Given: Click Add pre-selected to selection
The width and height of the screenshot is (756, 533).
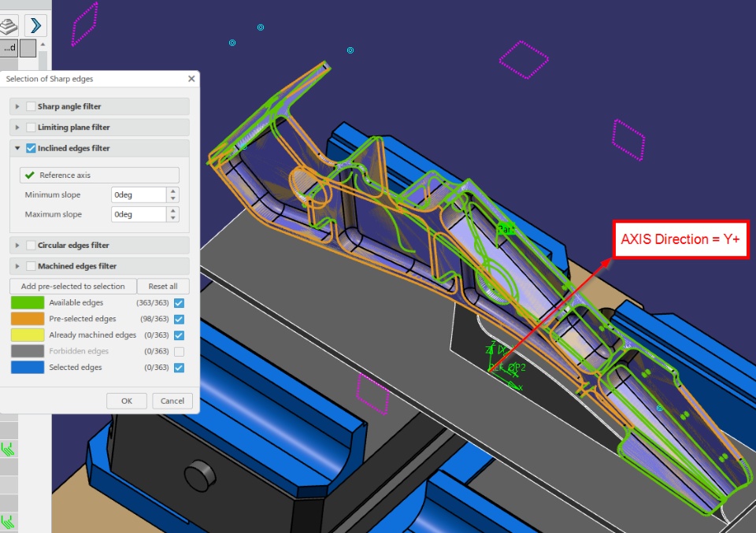Looking at the screenshot, I should (72, 287).
